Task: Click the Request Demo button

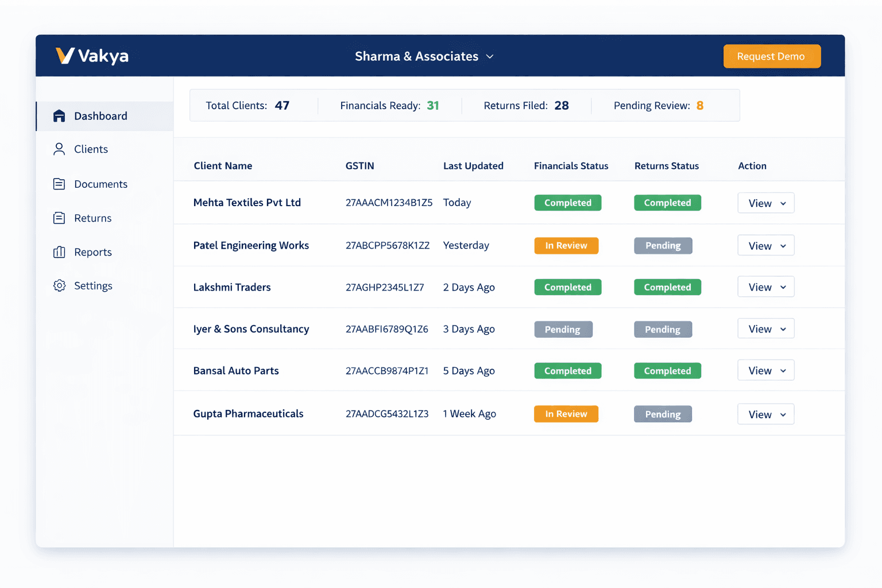Action: coord(772,56)
